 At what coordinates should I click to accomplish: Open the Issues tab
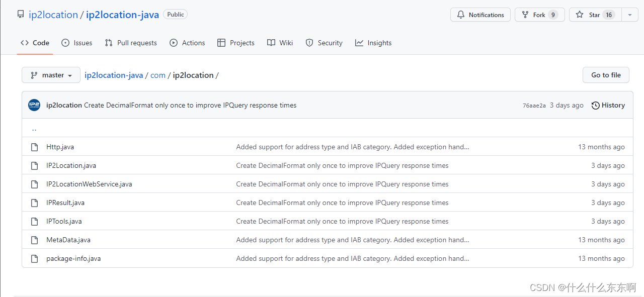coord(77,43)
